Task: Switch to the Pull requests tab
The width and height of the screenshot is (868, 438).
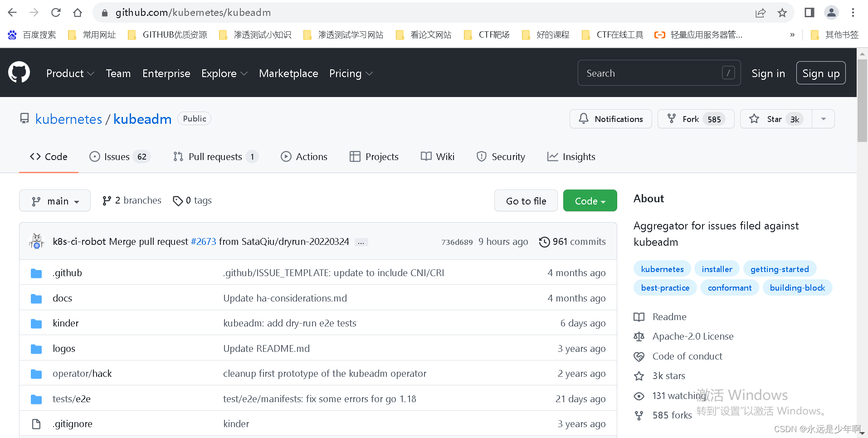Action: [215, 156]
